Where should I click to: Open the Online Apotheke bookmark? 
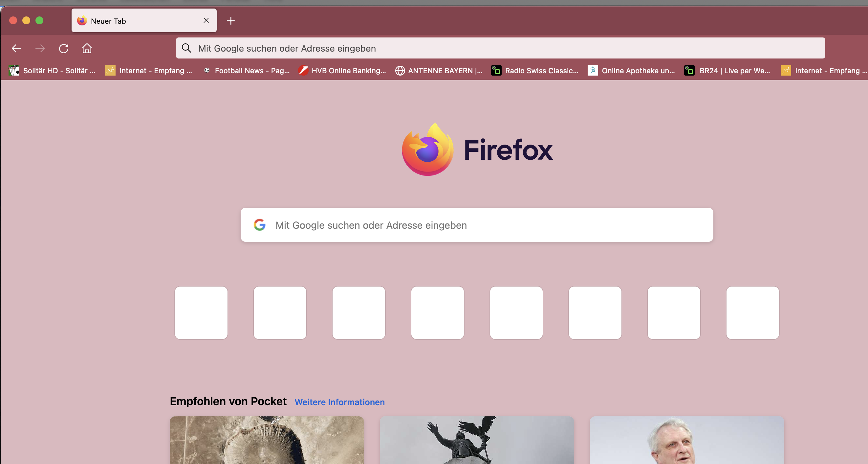(x=632, y=71)
